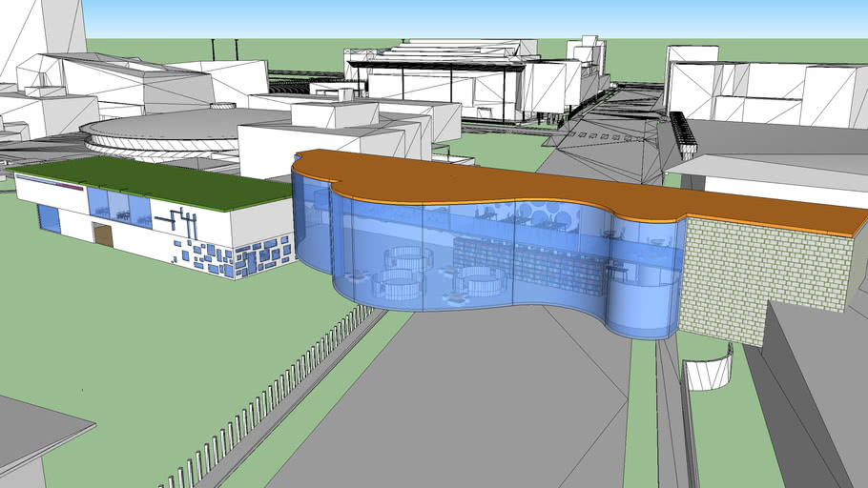Click the brown door on the white building
Screen dimensions: 868x488
[104, 234]
